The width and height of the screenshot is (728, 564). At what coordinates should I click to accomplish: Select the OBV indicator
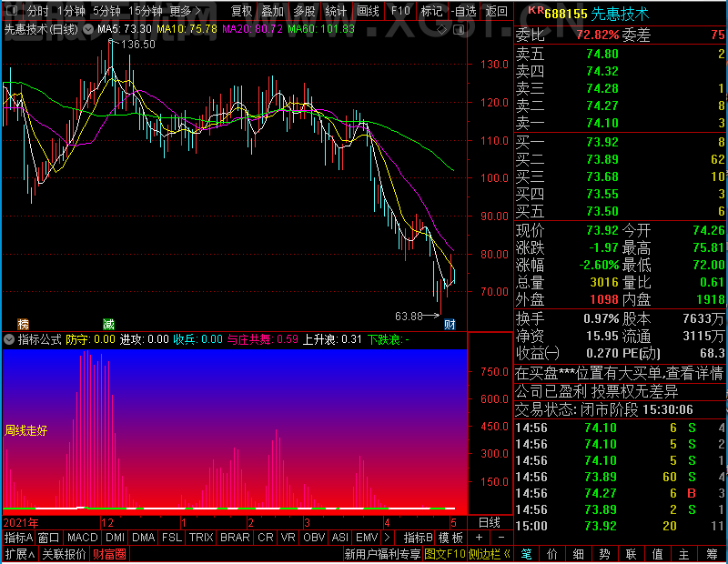(x=314, y=538)
